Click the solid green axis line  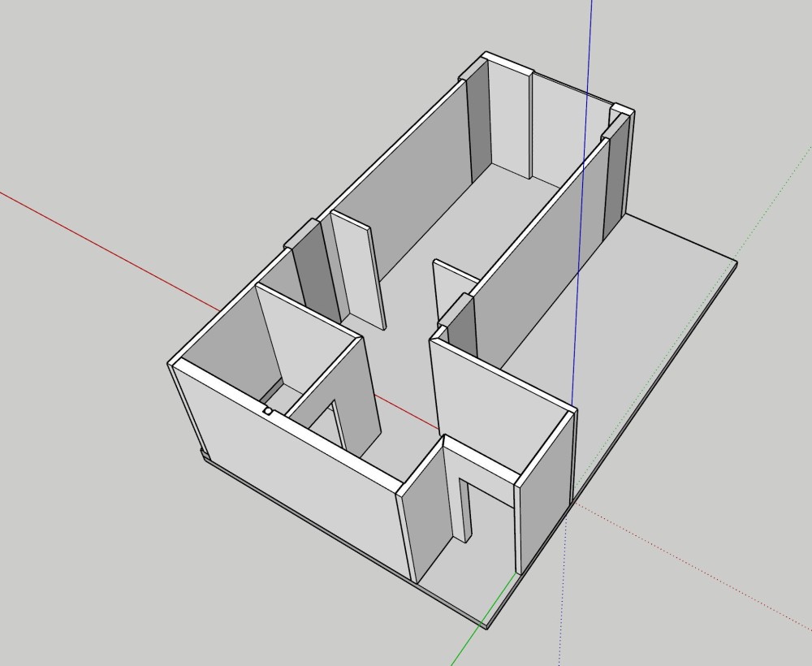(482, 620)
